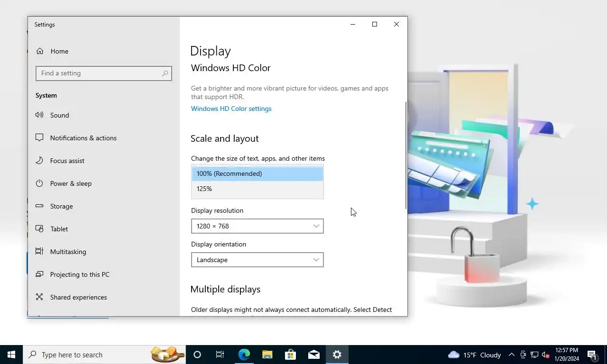Maximize the Settings window
The image size is (607, 364).
point(375,24)
